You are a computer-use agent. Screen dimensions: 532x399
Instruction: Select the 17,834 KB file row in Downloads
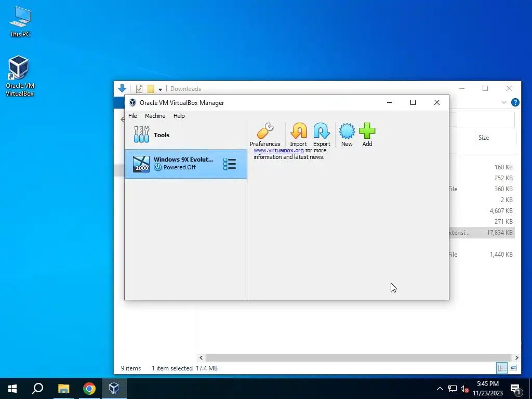tap(482, 232)
